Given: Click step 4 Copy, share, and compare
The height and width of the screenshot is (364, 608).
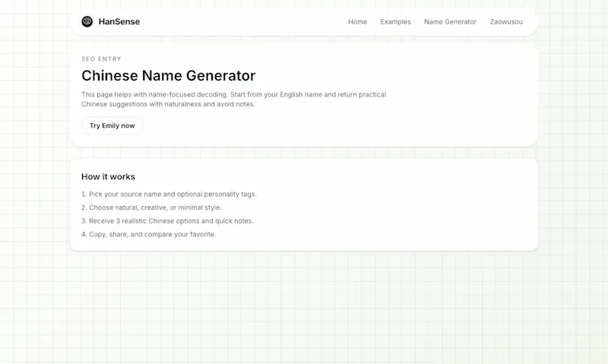Looking at the screenshot, I should 148,234.
